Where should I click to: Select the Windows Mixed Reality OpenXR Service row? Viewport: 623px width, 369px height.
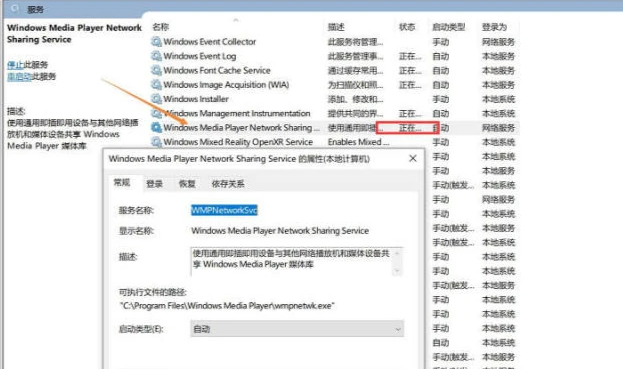tap(334, 142)
